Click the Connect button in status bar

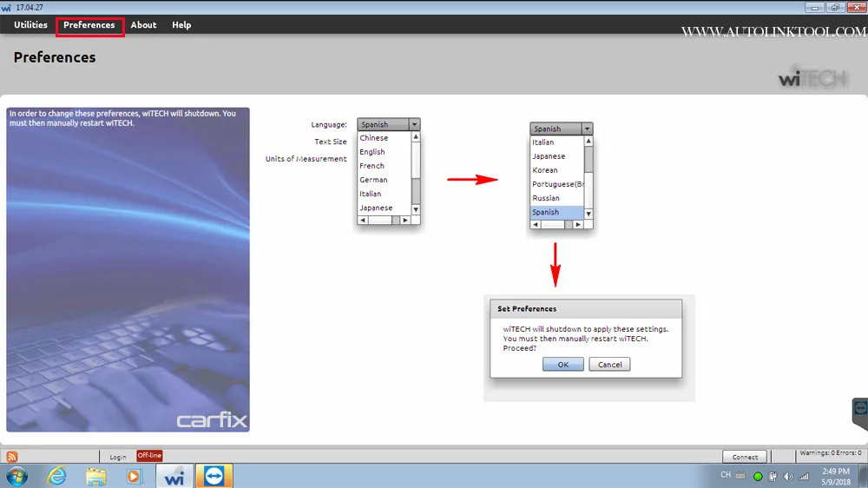(745, 457)
